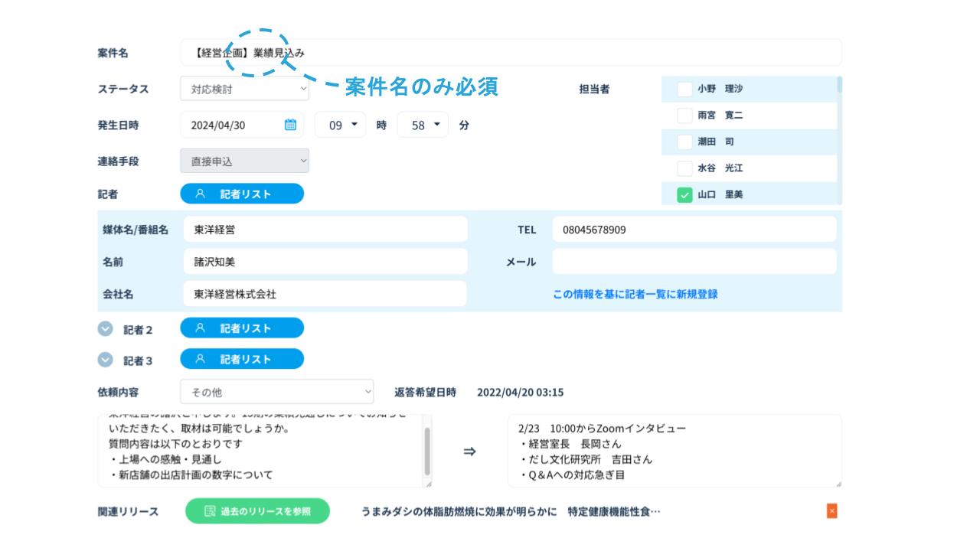Click the first 記者リスト button under 連絡手段
The height and width of the screenshot is (551, 980).
pos(242,194)
